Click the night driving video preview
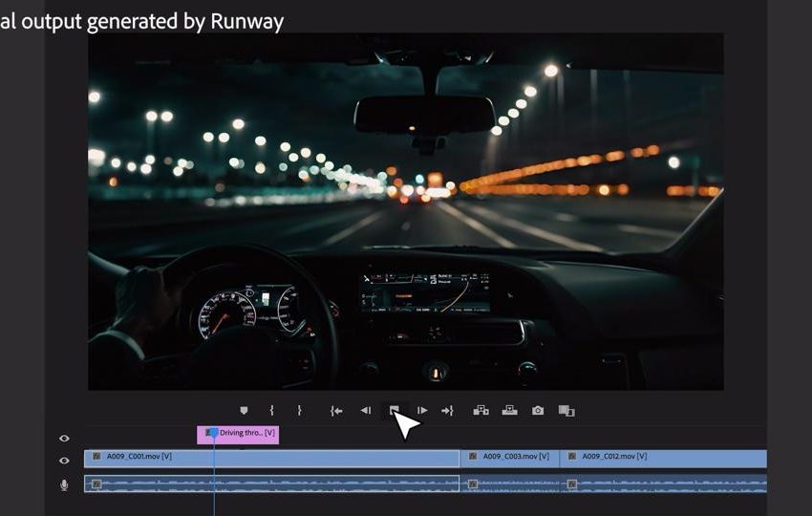This screenshot has width=812, height=516. pos(405,210)
